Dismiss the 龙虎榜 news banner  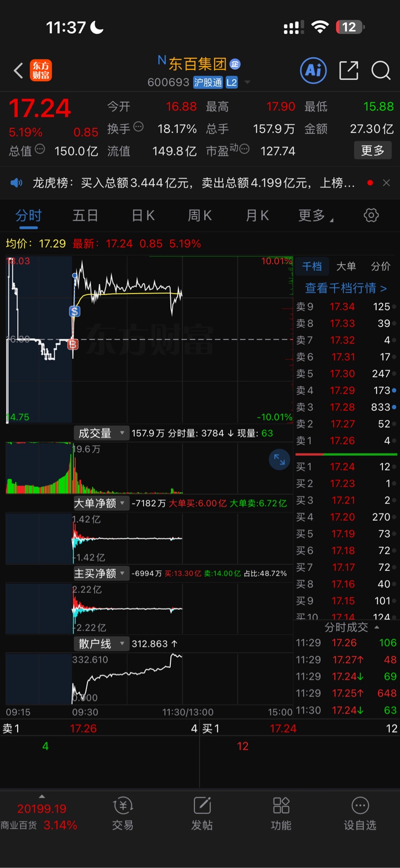[x=386, y=183]
